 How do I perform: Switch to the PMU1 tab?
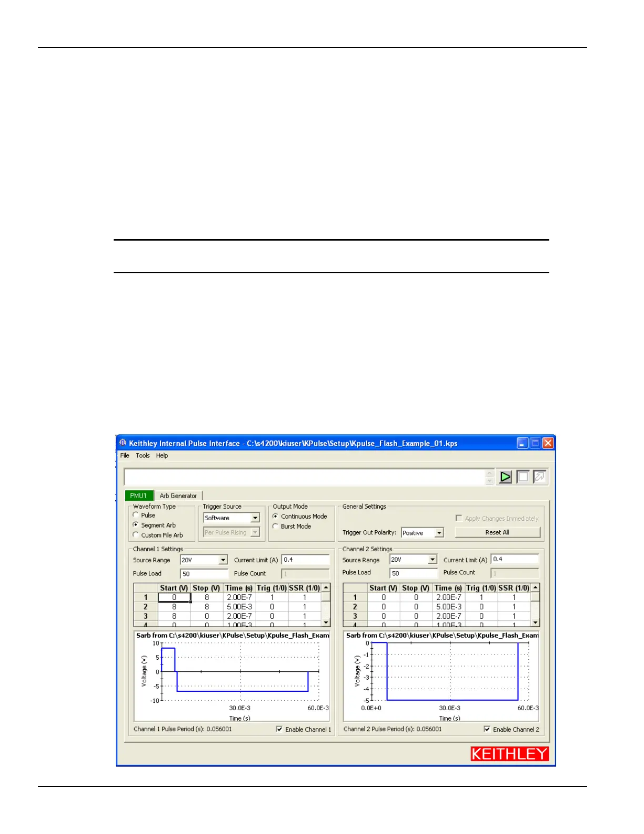138,495
